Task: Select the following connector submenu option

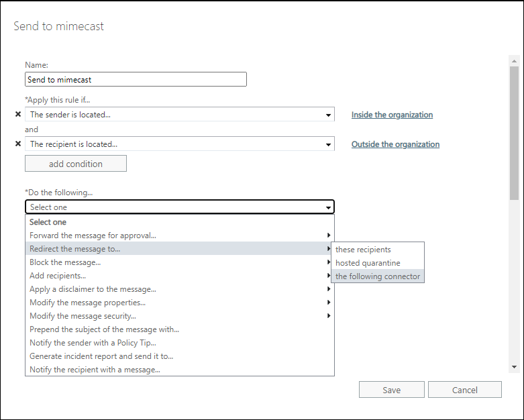Action: (x=378, y=276)
